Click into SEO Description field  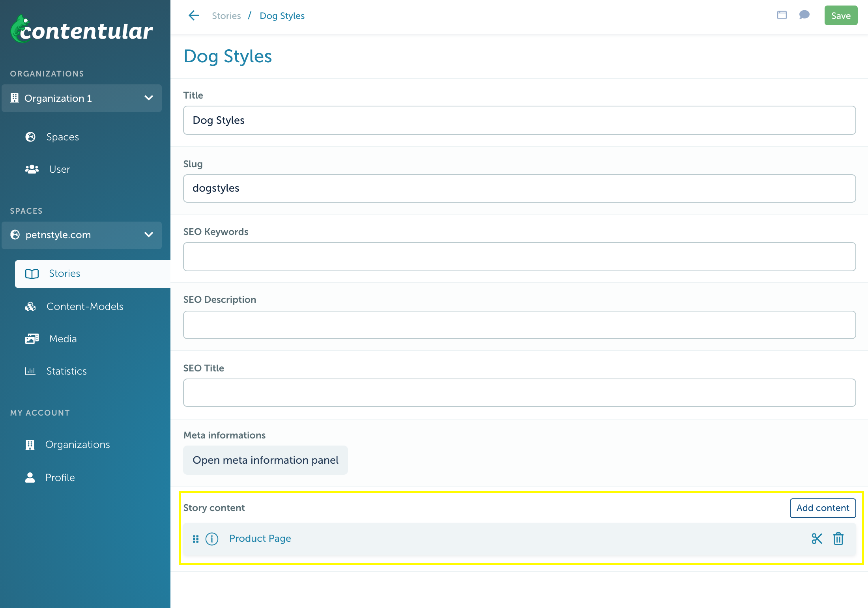[x=519, y=325]
